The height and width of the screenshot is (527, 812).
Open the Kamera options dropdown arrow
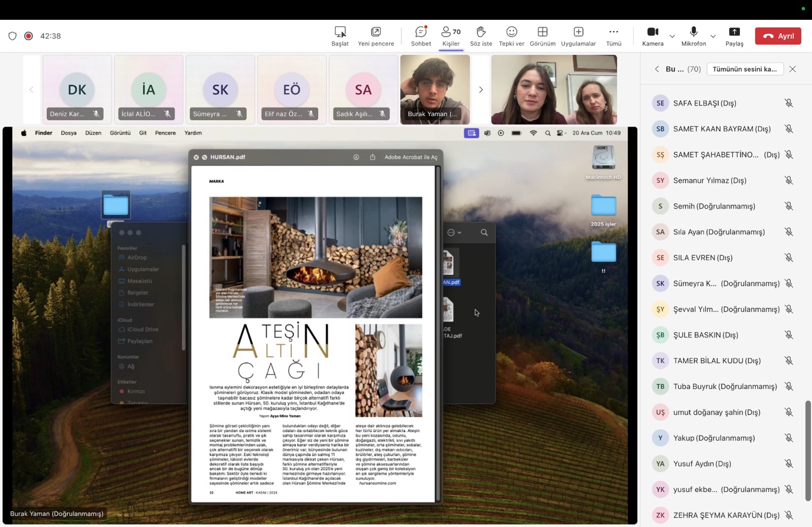pyautogui.click(x=672, y=36)
